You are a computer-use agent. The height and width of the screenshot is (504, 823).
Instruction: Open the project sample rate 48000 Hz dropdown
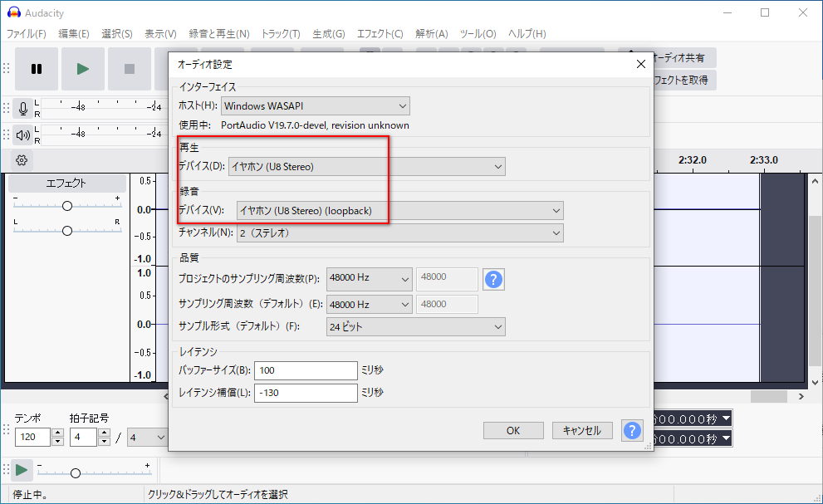[369, 279]
